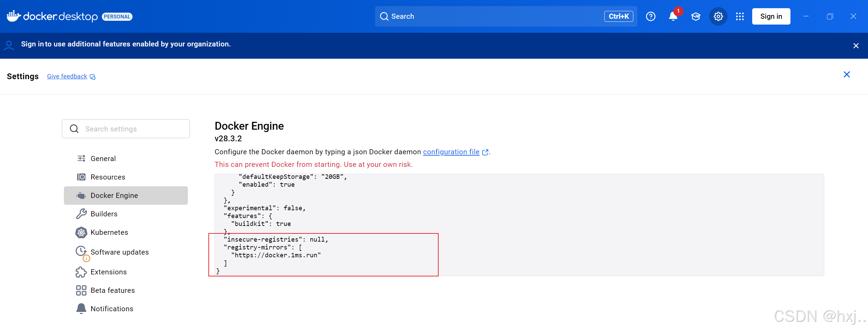Focus the top Search field
The height and width of the screenshot is (330, 868).
506,16
